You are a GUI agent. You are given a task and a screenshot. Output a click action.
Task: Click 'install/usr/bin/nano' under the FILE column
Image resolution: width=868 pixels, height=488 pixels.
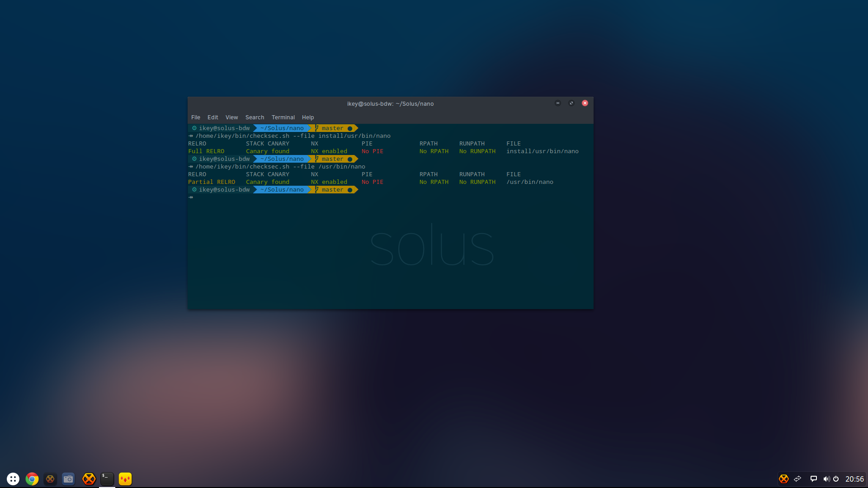(x=542, y=151)
